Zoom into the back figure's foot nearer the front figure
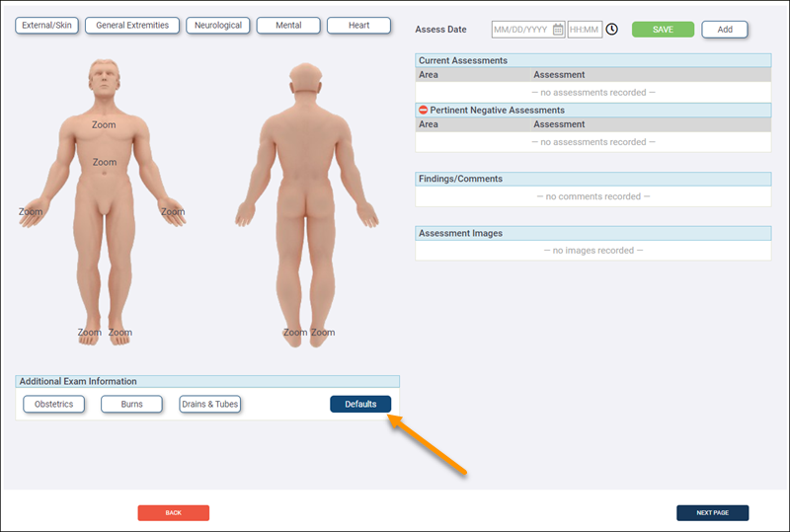Screen dimensions: 790x532 pyautogui.click(x=295, y=332)
